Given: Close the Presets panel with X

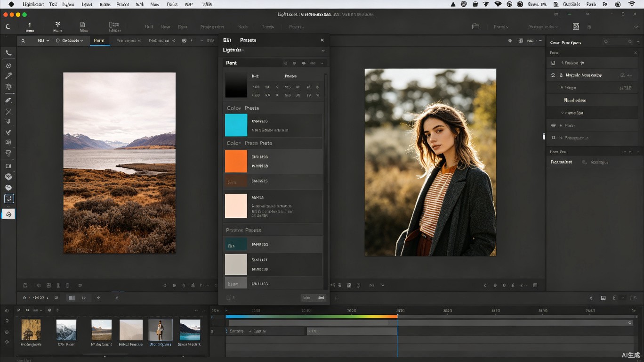Looking at the screenshot, I should (322, 40).
